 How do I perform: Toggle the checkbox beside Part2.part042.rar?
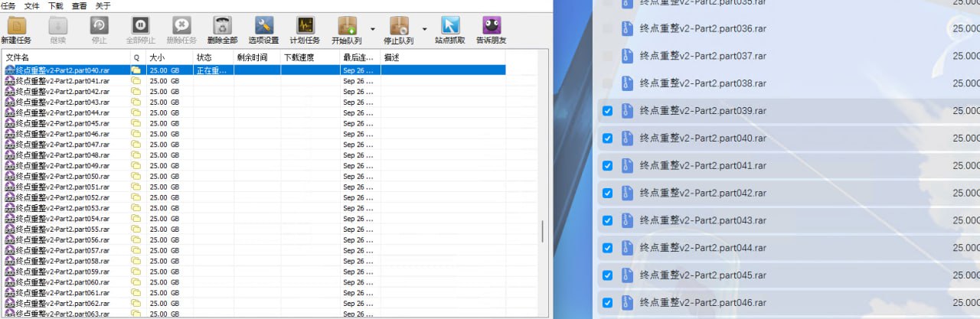tap(607, 194)
